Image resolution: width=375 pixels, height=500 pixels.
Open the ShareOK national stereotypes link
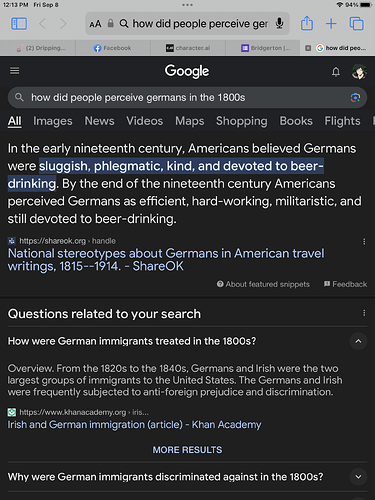[x=166, y=260]
